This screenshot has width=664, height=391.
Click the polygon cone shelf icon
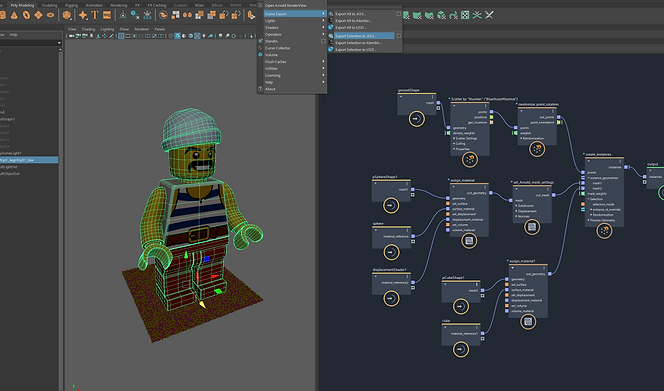(14, 15)
